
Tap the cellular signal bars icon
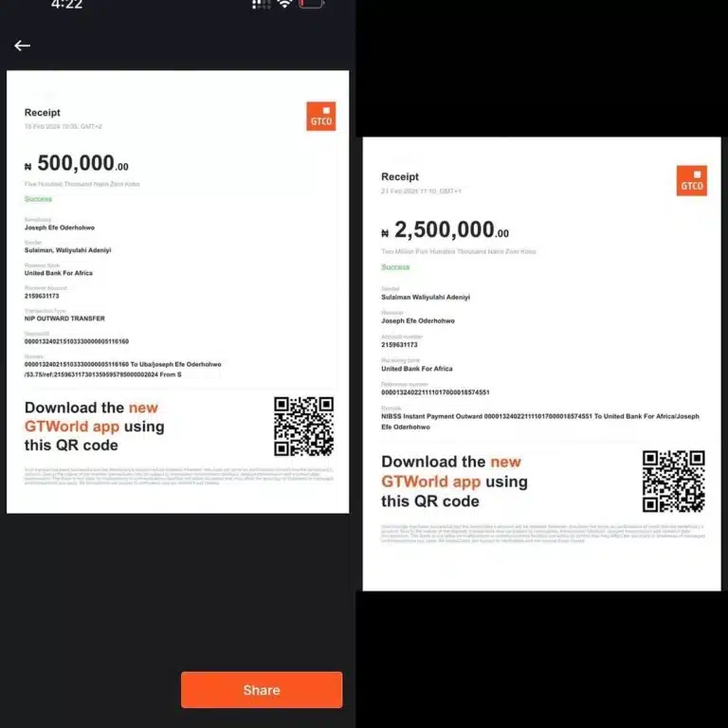point(261,4)
